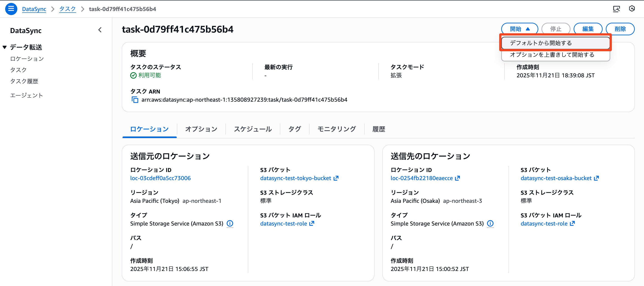
Task: Click info icon beside destination Simple Storage Service
Action: click(x=490, y=223)
